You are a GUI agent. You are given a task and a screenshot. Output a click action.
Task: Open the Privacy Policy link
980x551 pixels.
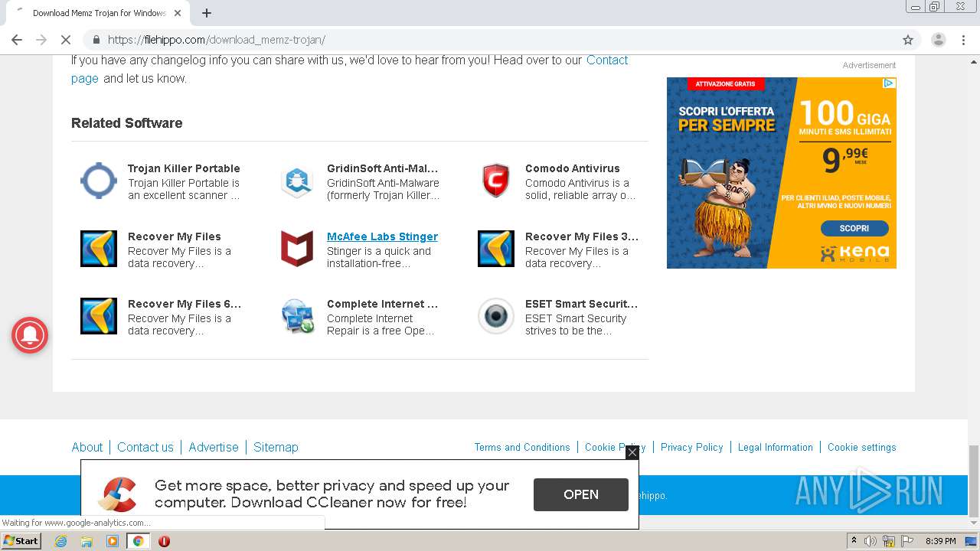click(691, 447)
